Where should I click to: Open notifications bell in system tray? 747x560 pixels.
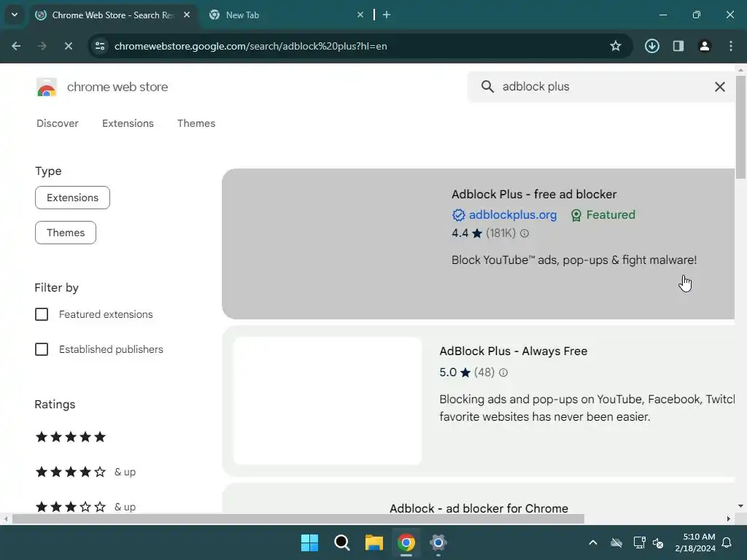coord(727,542)
